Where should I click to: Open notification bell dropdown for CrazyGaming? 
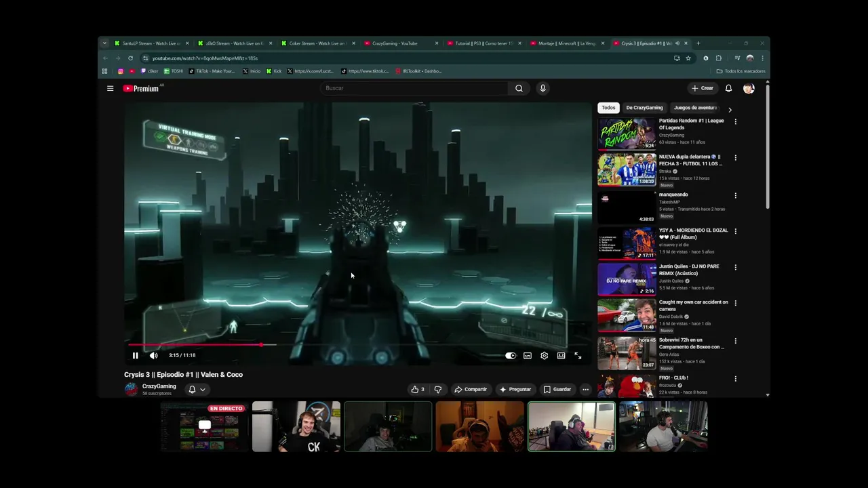point(197,389)
